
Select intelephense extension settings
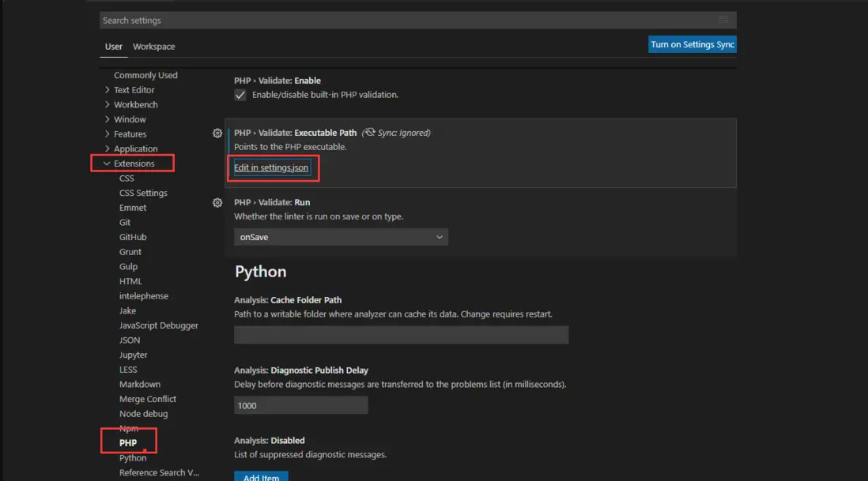tap(144, 296)
